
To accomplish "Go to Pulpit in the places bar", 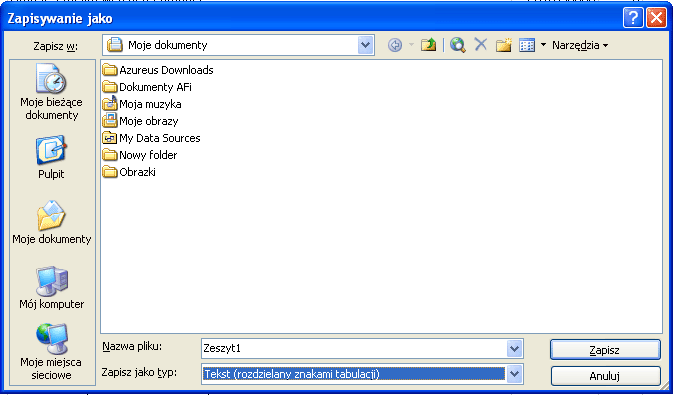I will click(51, 157).
